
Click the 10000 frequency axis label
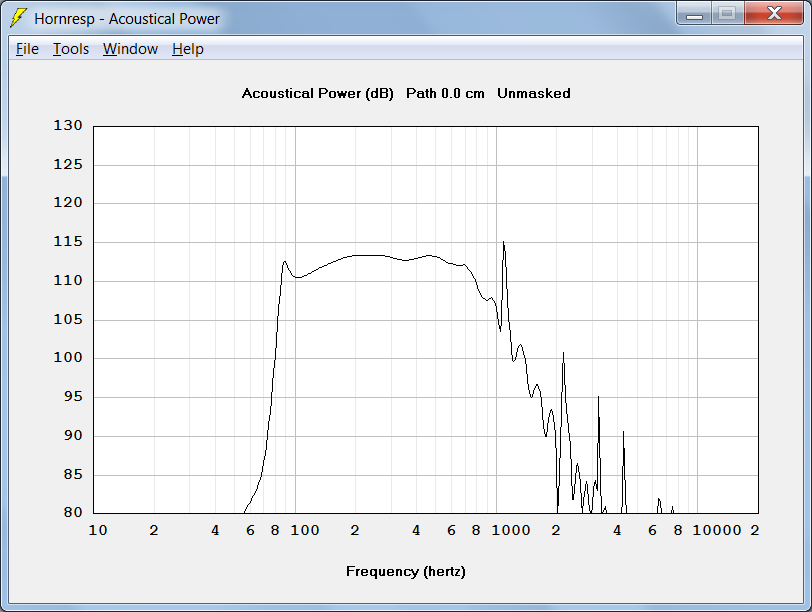717,531
